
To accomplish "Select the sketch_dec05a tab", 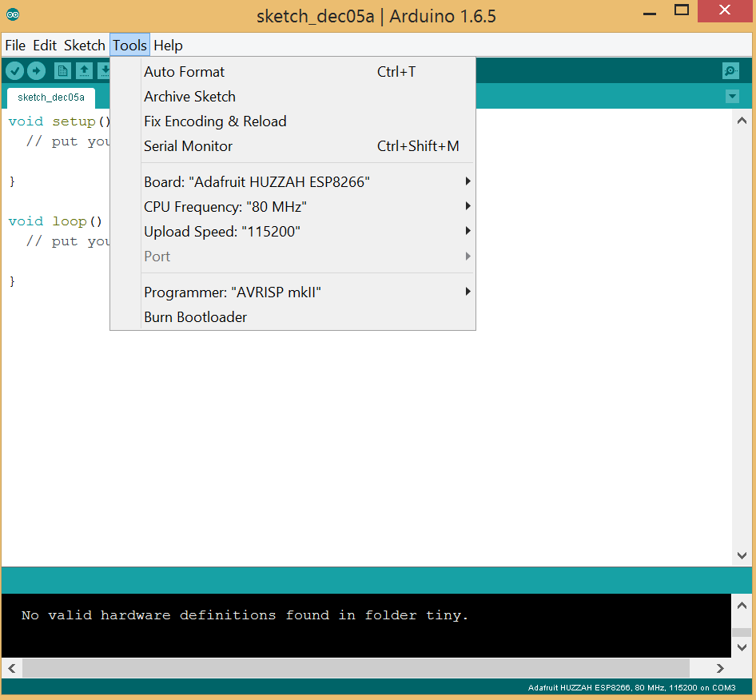I will (x=50, y=97).
